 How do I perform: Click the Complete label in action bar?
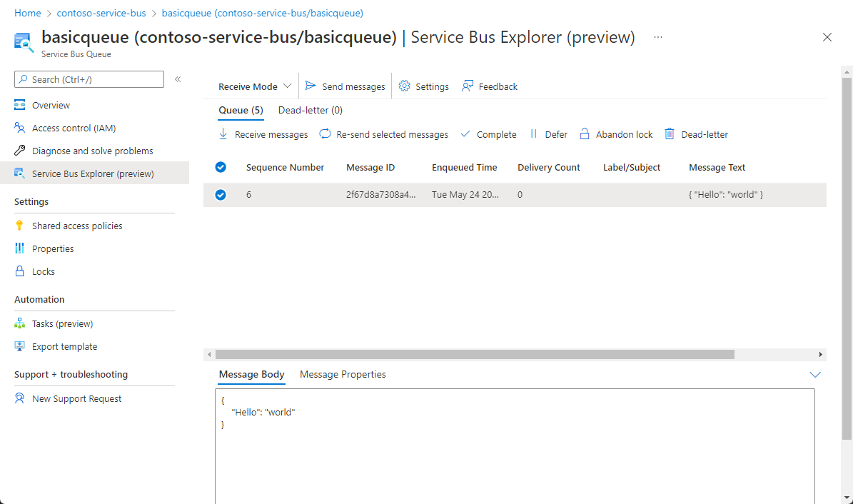click(497, 134)
